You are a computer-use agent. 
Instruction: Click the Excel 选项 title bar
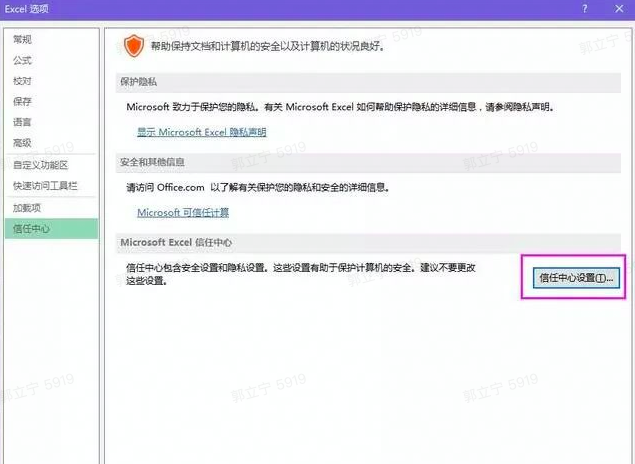(300, 8)
